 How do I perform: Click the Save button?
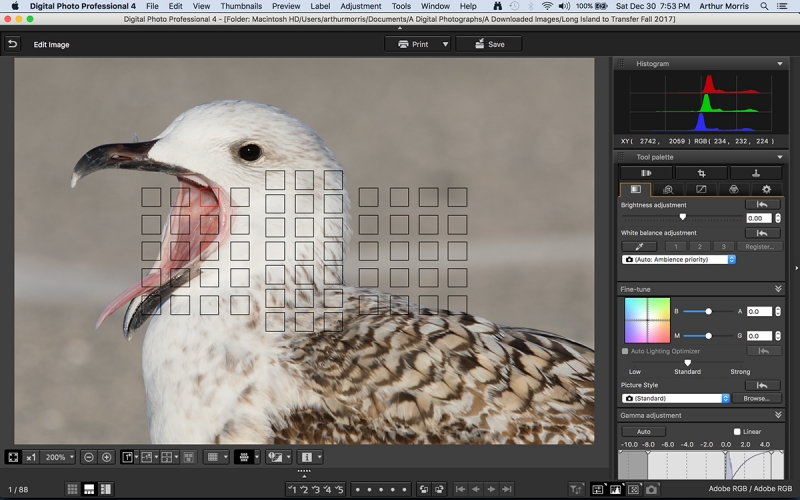click(489, 44)
